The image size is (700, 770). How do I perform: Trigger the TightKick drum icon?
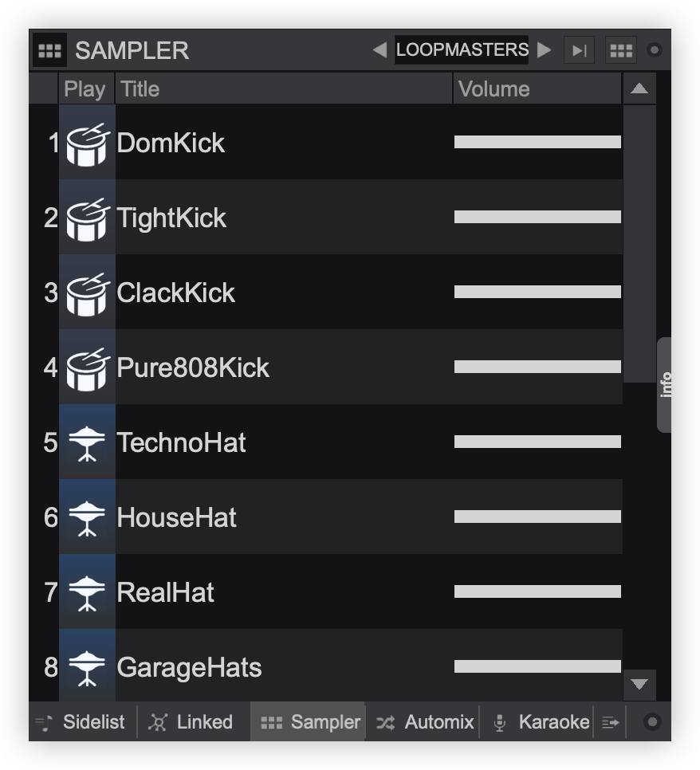pos(87,218)
